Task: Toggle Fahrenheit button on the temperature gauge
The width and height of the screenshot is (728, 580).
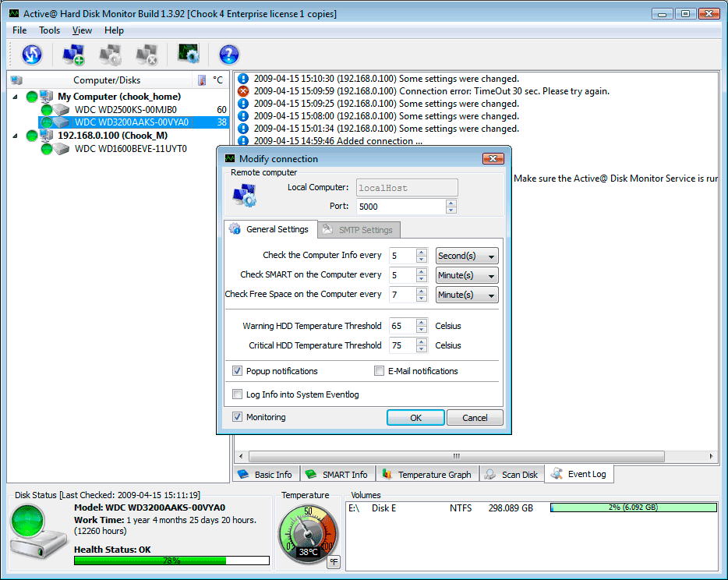Action: 334,562
